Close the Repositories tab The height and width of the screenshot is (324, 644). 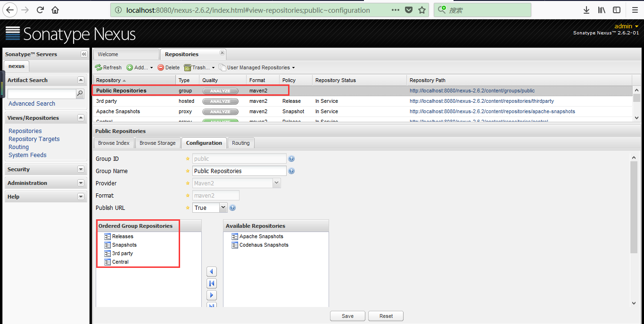(223, 52)
